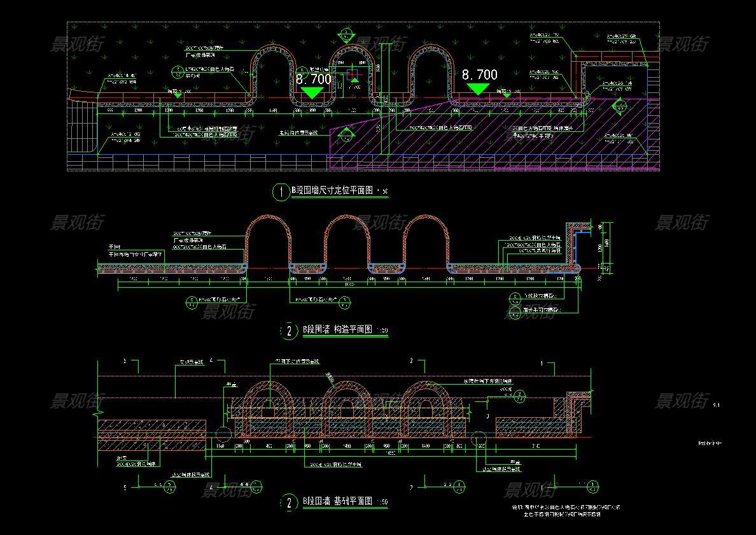
Task: Click the green triangle marker below the top plan center
Action: (346, 134)
